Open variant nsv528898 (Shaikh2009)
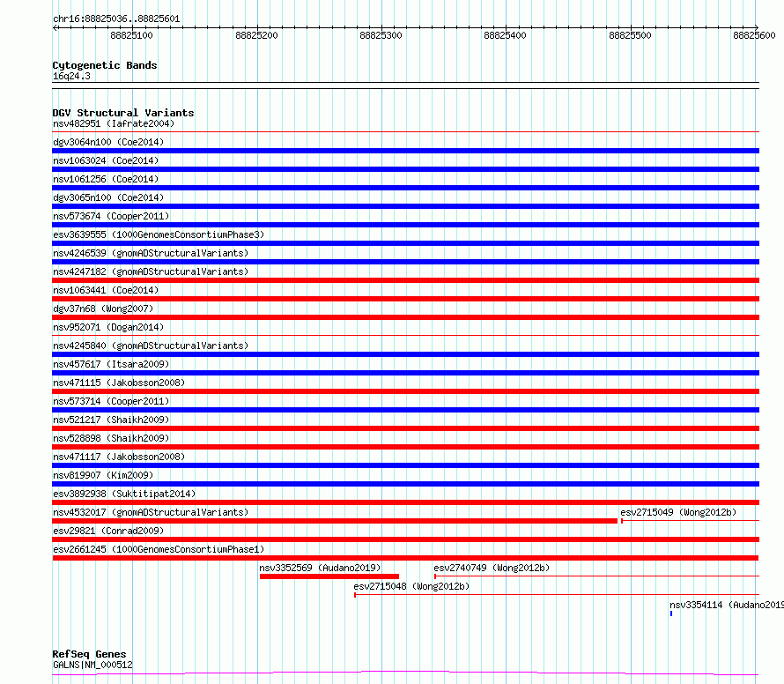Viewport: 784px width, 684px height. (111, 438)
